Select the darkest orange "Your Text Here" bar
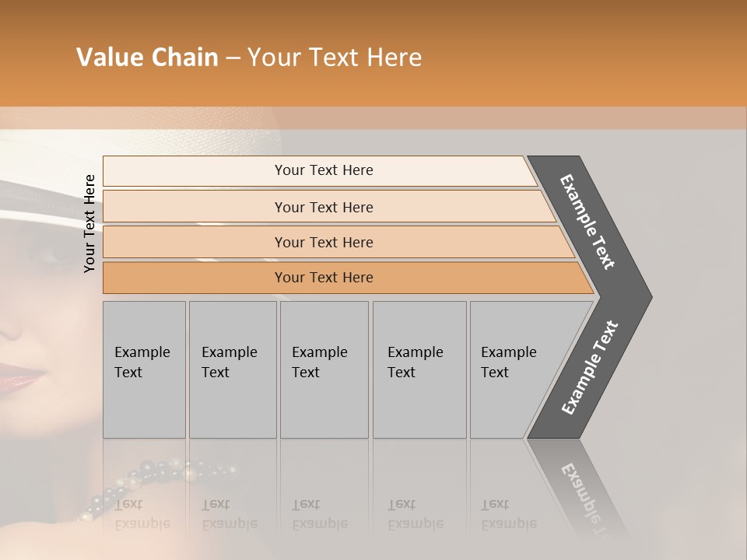Image resolution: width=747 pixels, height=560 pixels. pos(323,278)
